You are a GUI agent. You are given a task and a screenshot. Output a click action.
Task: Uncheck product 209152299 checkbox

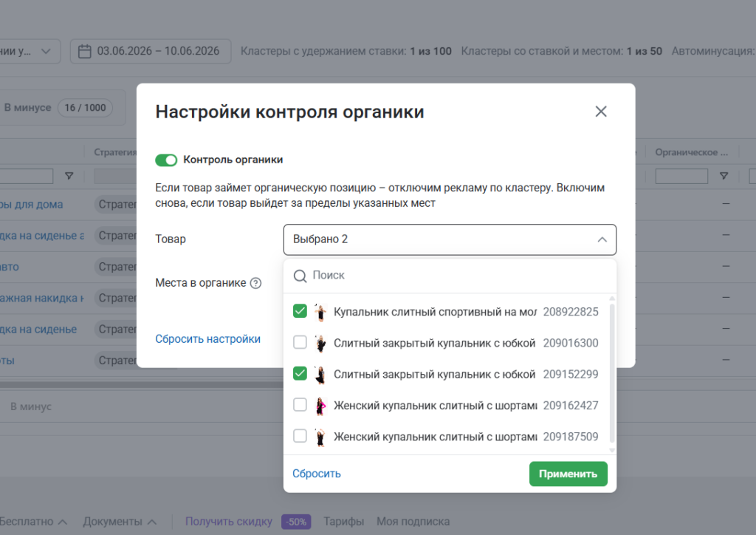pos(300,373)
